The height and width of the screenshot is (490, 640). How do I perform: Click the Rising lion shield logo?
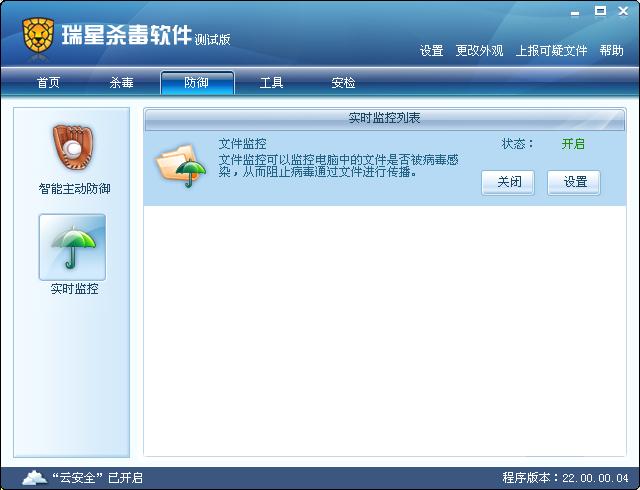(38, 35)
